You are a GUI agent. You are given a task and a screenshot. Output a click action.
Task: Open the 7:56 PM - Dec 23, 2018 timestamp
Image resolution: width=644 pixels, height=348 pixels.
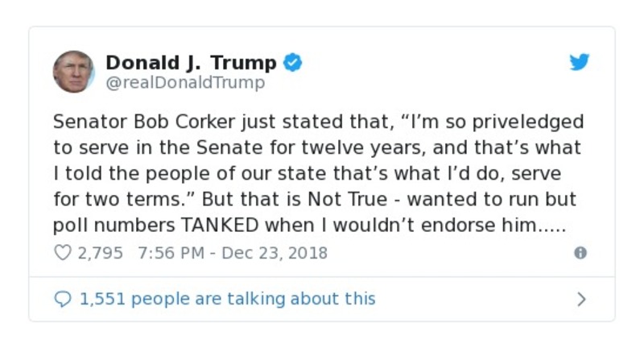(x=233, y=253)
